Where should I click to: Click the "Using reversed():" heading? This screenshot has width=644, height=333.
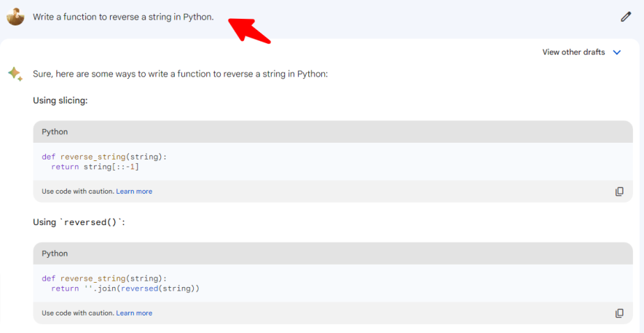point(79,222)
